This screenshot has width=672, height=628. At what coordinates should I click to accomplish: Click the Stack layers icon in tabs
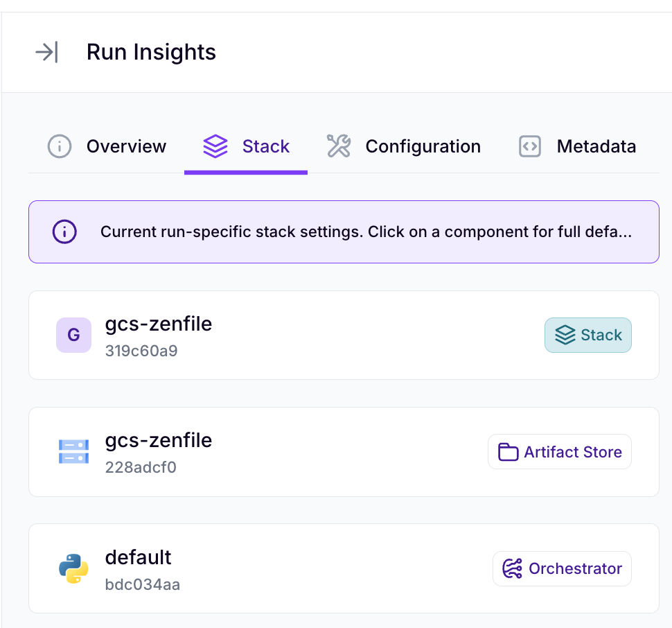215,146
